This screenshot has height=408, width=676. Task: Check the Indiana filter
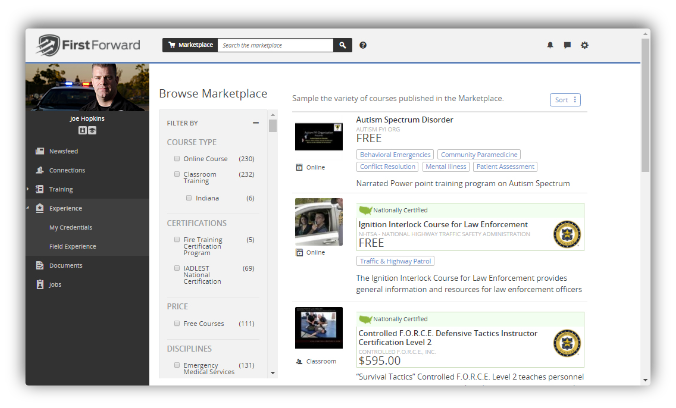(x=189, y=198)
